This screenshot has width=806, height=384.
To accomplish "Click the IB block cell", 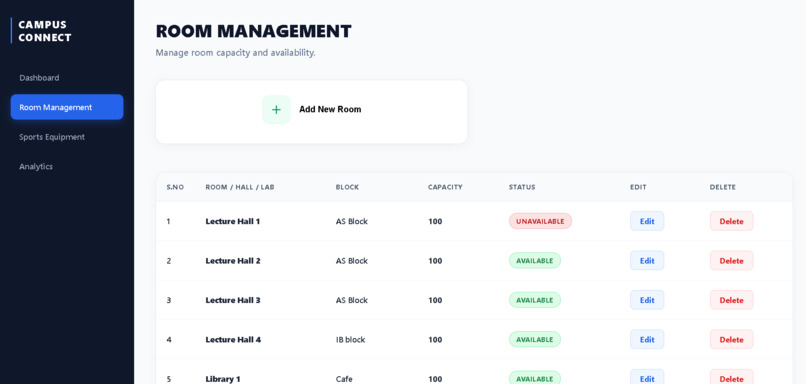I will pos(351,339).
